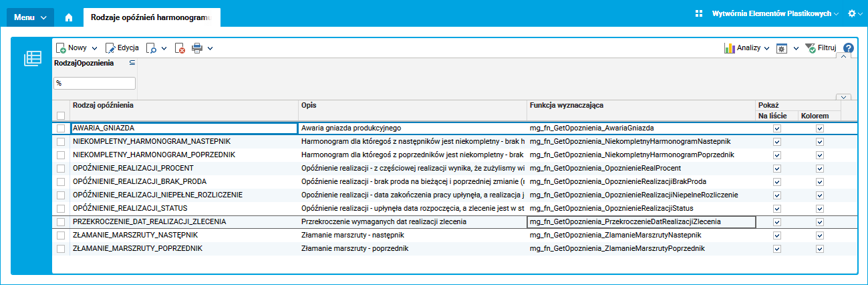Click the list view icon in left sidebar
The image size is (868, 285).
[x=32, y=59]
